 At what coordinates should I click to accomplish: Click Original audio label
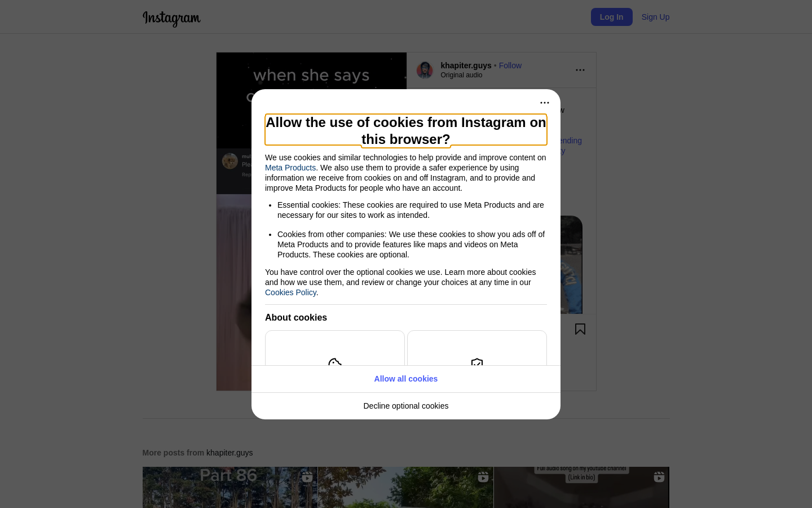click(461, 75)
